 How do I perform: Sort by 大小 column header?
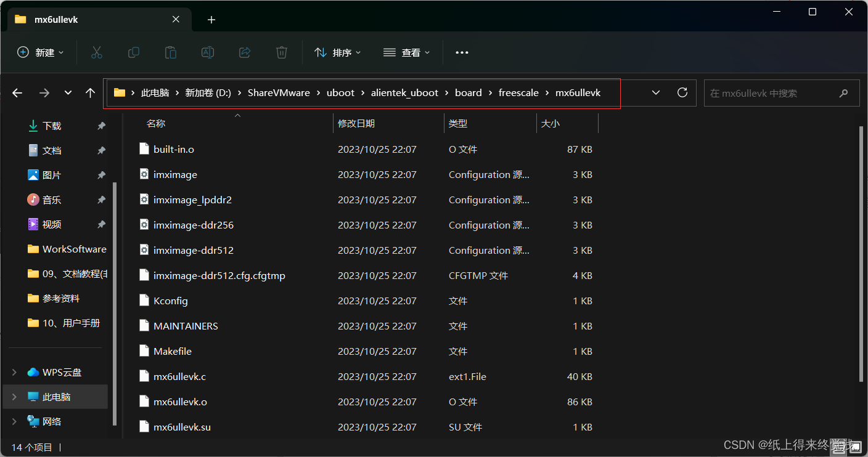point(551,123)
